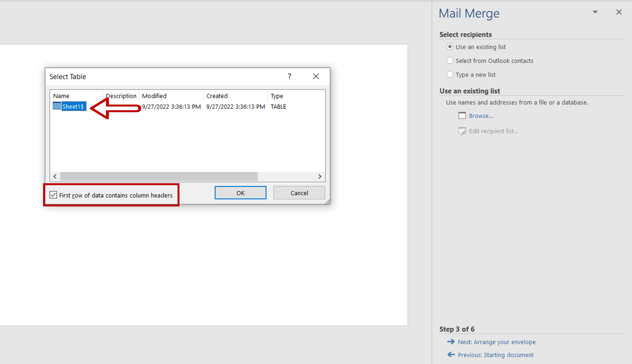Uncheck First row of data contains column headers
Viewport: 632px width, 364px height.
tap(53, 195)
